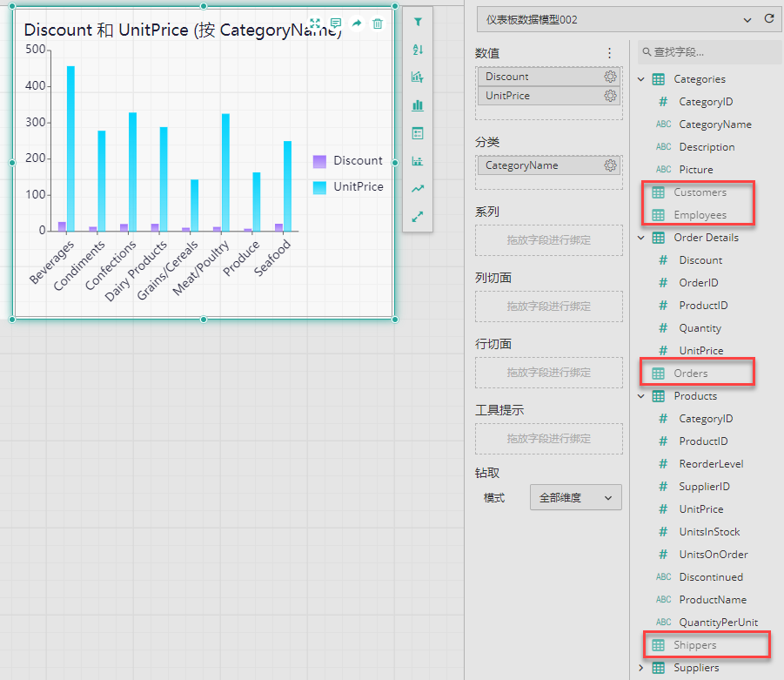The height and width of the screenshot is (680, 784).
Task: Select the UnitPrice pill in 数值
Action: coord(548,96)
